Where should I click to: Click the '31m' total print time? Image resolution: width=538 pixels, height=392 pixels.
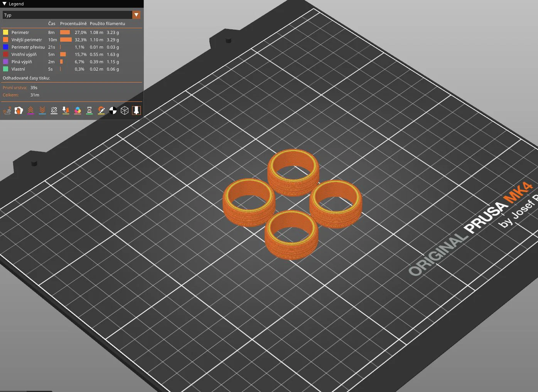coord(35,95)
